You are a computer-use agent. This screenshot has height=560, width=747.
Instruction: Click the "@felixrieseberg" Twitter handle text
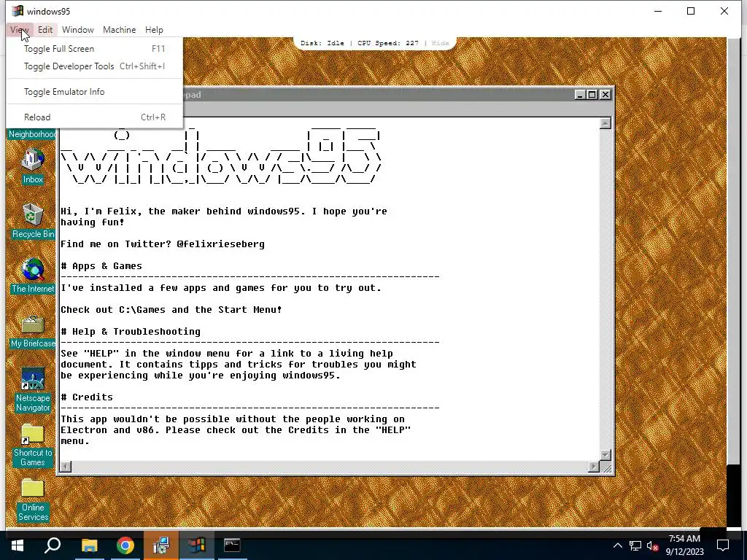tap(220, 244)
